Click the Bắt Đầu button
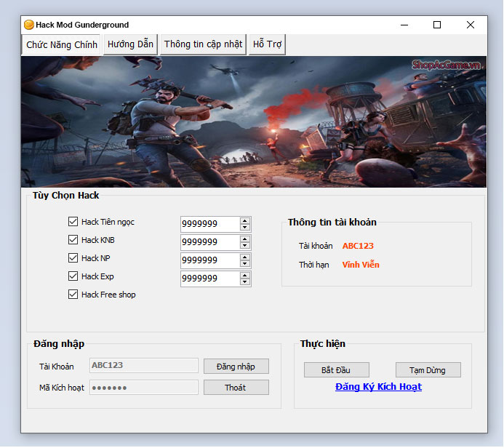Image resolution: width=504 pixels, height=448 pixels. (x=337, y=370)
